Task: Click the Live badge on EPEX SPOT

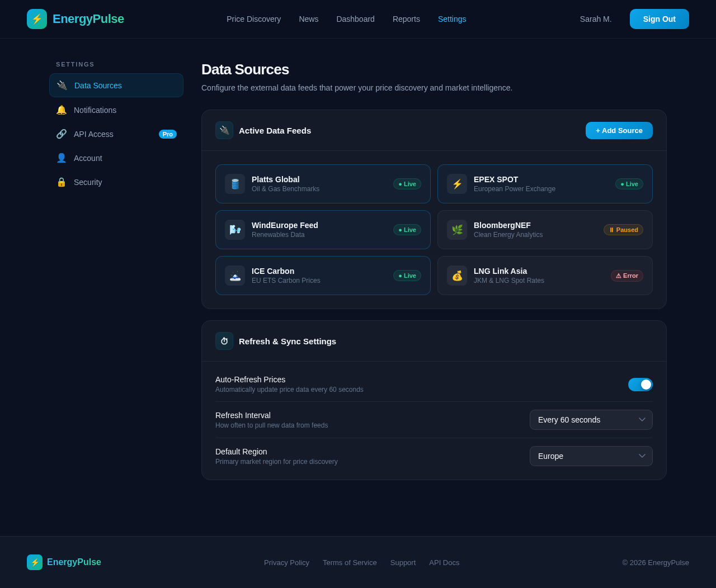Action: pos(629,183)
